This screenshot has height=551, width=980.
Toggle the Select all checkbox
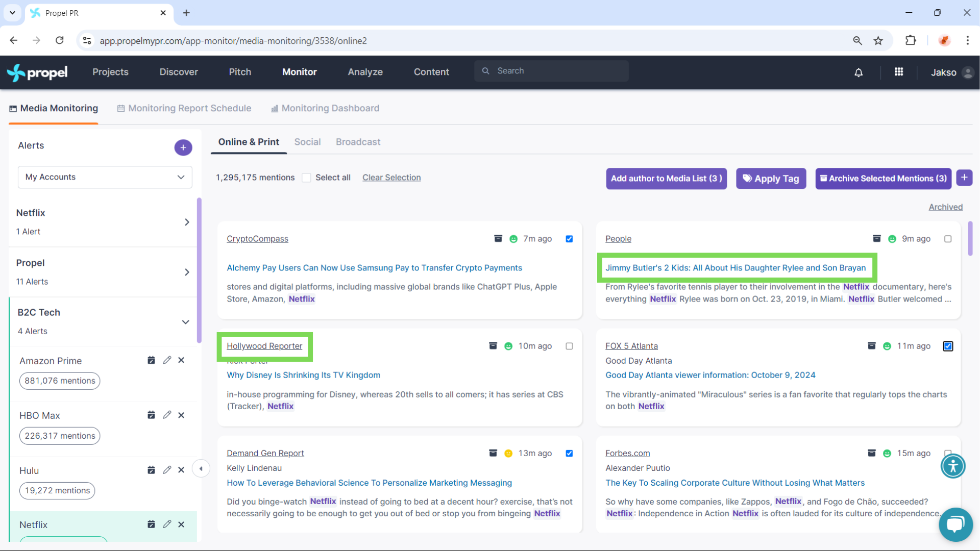pyautogui.click(x=306, y=178)
